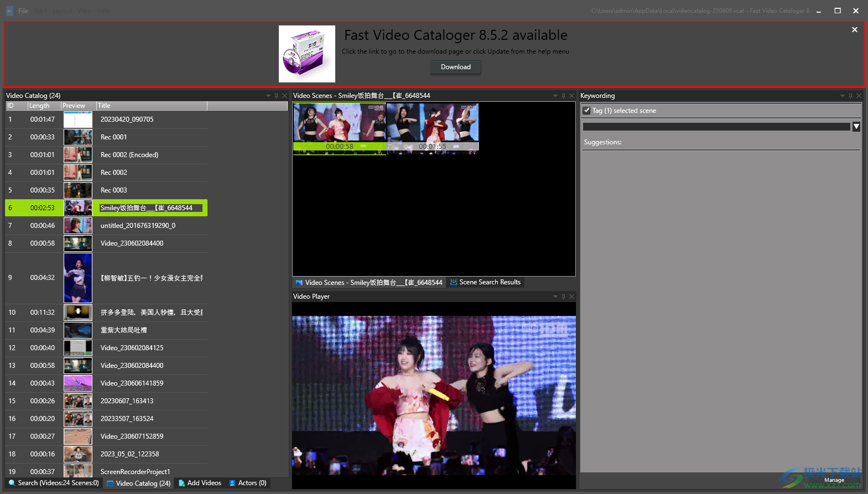Screen dimensions: 868x494
Task: Select the video 20233507_163524
Action: coord(106,419)
